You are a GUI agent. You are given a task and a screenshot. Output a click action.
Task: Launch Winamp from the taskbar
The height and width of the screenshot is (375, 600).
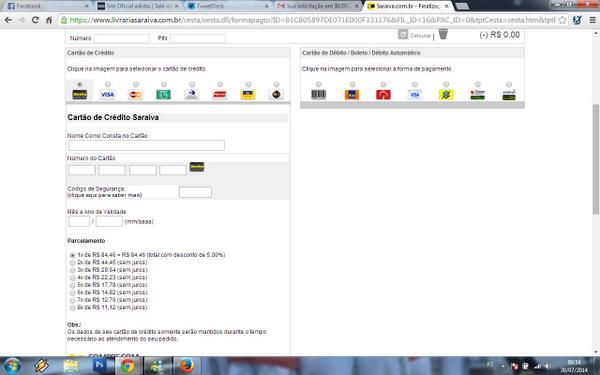[x=41, y=366]
